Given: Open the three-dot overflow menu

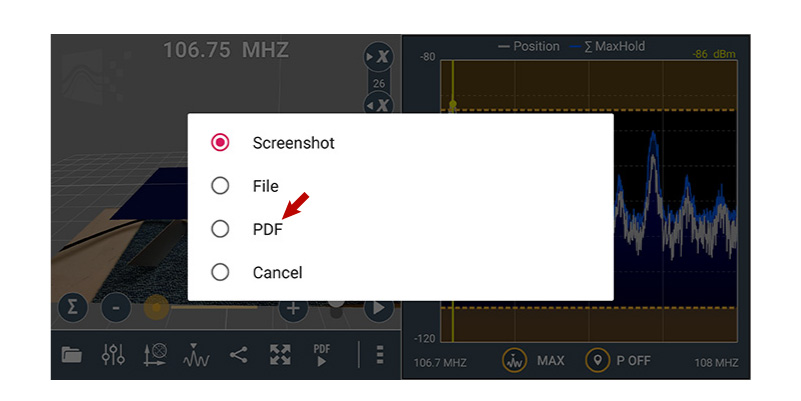Looking at the screenshot, I should tap(380, 354).
